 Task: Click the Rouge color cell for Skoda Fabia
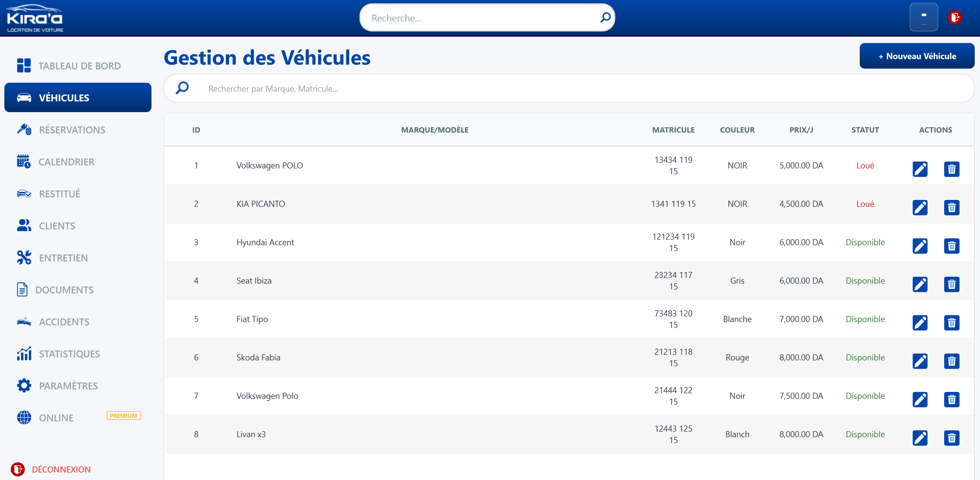(737, 357)
